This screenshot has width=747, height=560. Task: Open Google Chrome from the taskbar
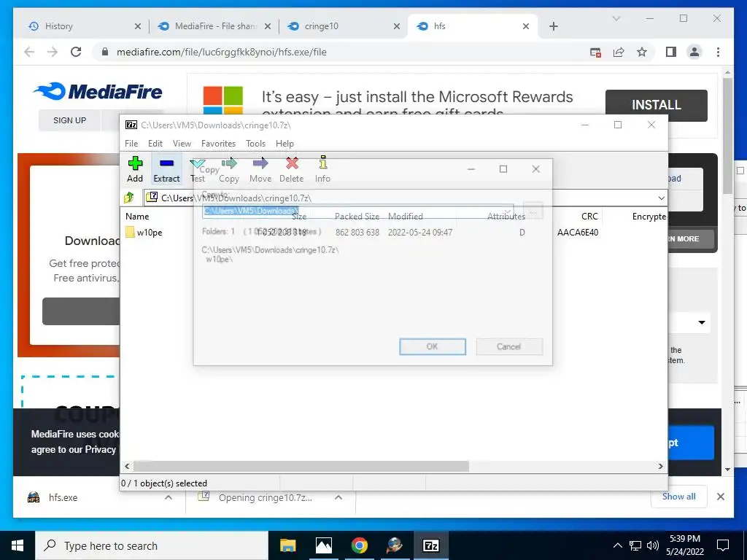359,545
